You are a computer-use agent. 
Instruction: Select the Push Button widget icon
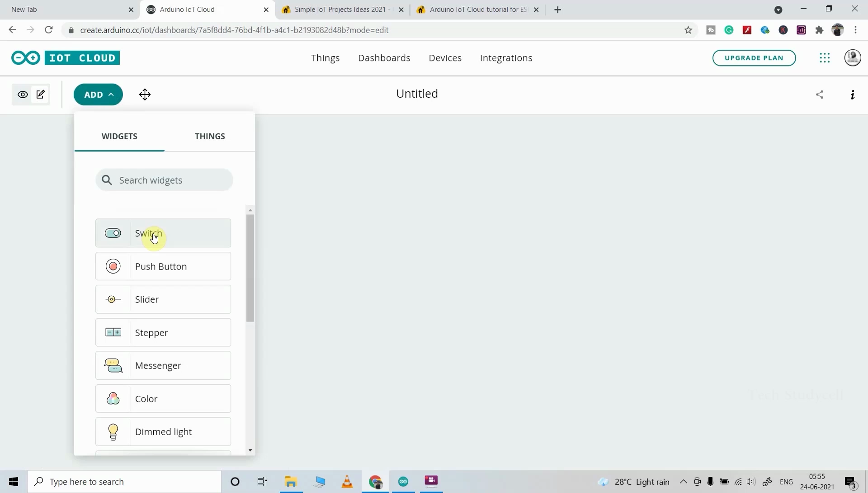pos(113,266)
